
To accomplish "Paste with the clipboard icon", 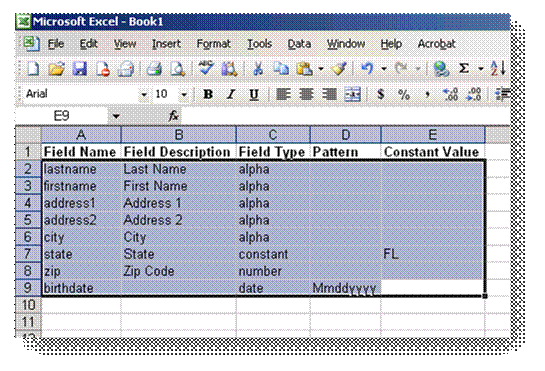I will pyautogui.click(x=304, y=68).
